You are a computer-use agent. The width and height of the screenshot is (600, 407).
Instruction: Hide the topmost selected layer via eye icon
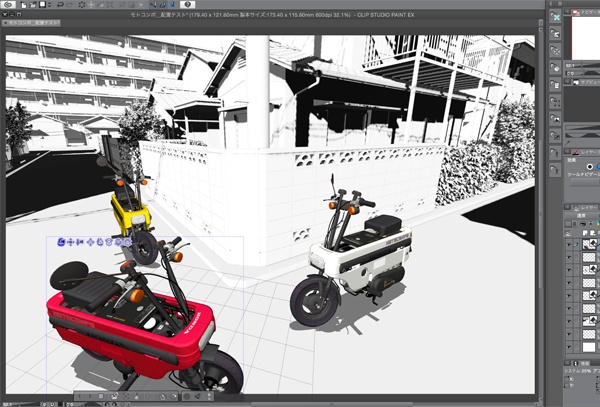[x=569, y=244]
